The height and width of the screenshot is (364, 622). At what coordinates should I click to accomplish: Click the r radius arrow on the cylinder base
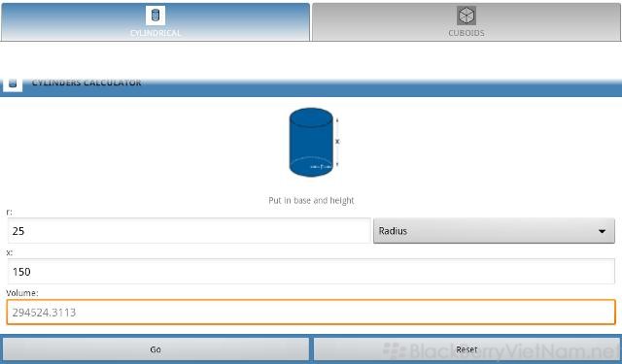[321, 167]
